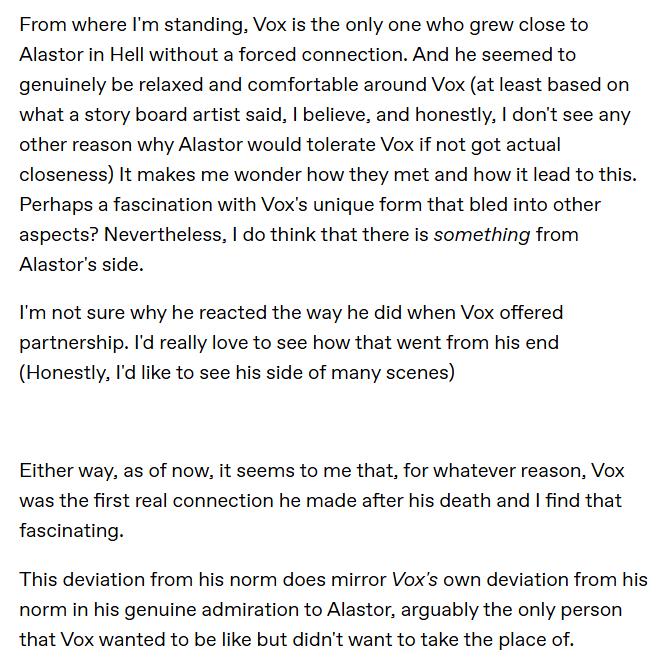Click the phrase "Either way"
This screenshot has width=657, height=671.
62,470
